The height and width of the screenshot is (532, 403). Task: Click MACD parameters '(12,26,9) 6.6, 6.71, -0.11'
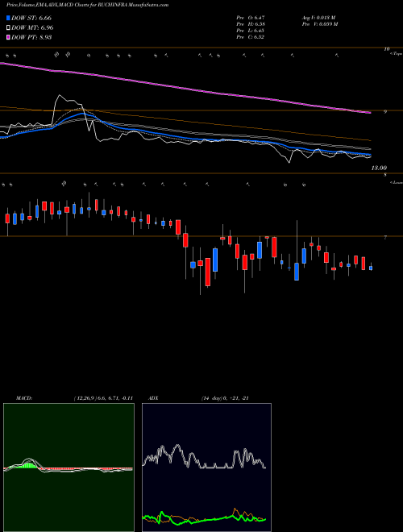click(x=103, y=398)
